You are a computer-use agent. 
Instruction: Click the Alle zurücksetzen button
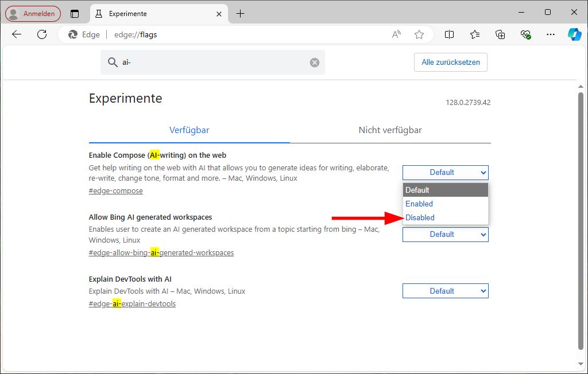[450, 62]
